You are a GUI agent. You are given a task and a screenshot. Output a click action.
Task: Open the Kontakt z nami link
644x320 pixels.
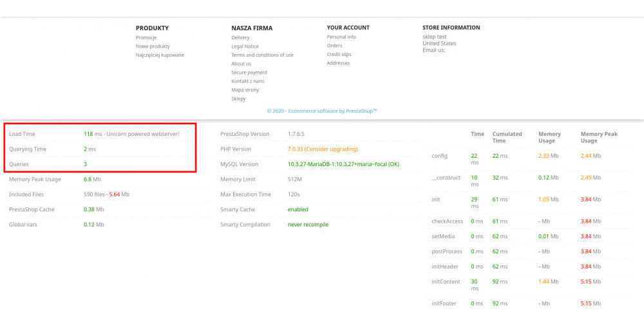[x=248, y=81]
